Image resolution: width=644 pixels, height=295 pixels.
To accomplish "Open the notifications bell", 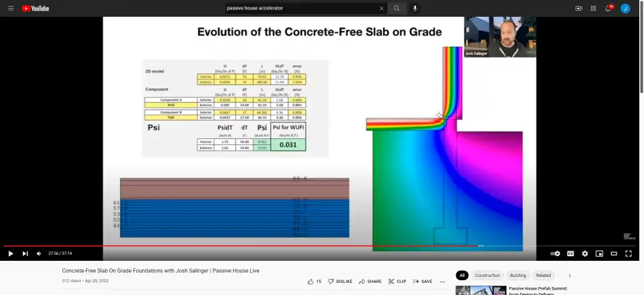I will coord(608,8).
